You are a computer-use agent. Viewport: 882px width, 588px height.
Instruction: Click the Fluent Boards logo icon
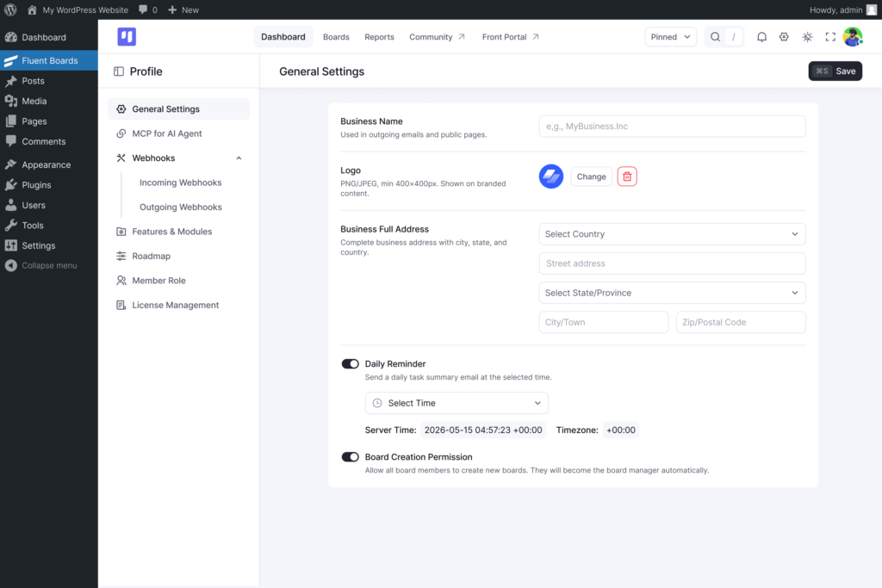127,36
